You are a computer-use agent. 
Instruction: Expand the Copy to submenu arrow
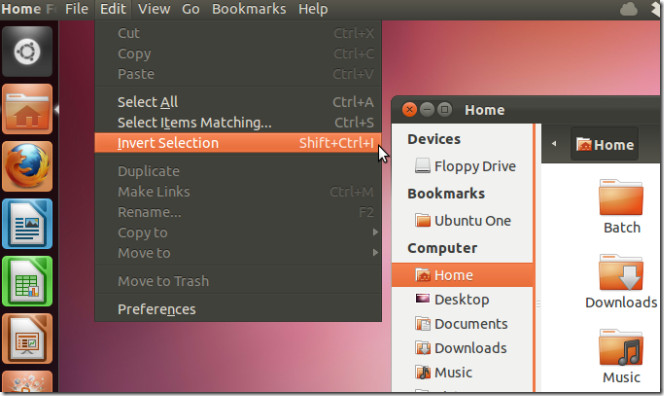tap(375, 232)
